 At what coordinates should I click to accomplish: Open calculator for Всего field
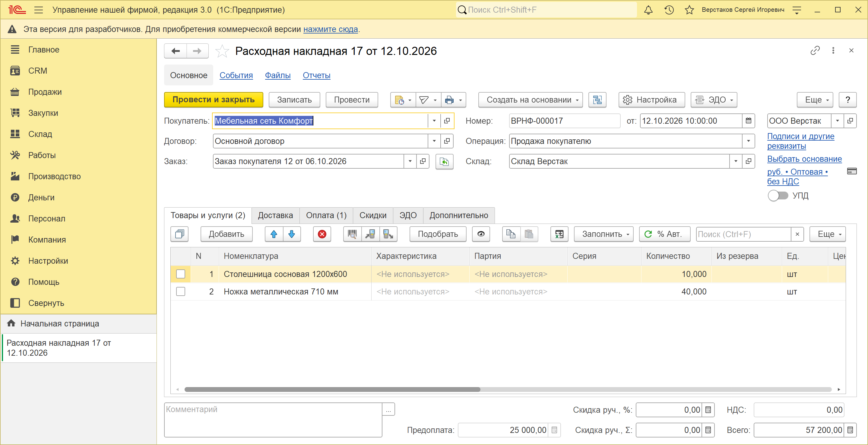pos(850,430)
